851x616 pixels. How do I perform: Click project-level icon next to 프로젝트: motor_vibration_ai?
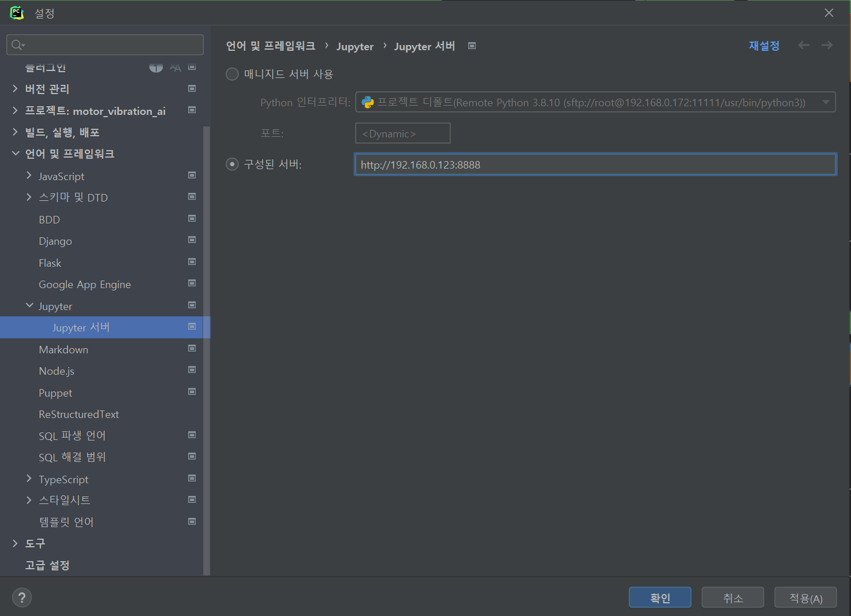pos(192,110)
